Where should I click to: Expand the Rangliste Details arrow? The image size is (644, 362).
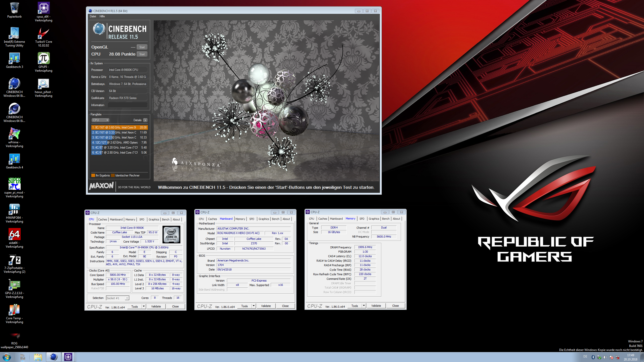pos(145,120)
